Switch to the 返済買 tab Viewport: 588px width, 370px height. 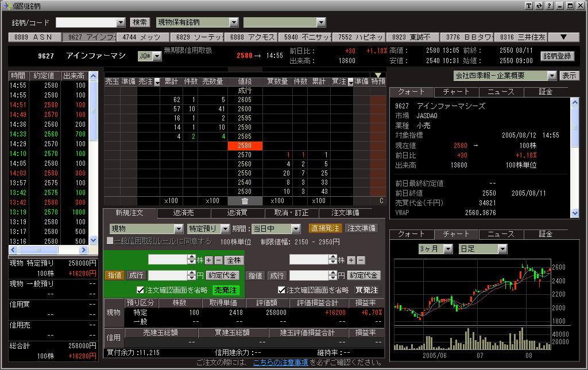tap(237, 213)
